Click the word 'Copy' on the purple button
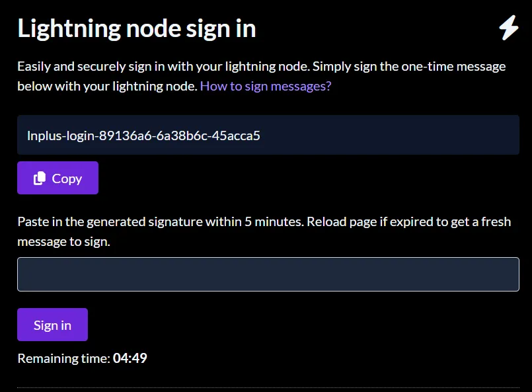 (67, 178)
